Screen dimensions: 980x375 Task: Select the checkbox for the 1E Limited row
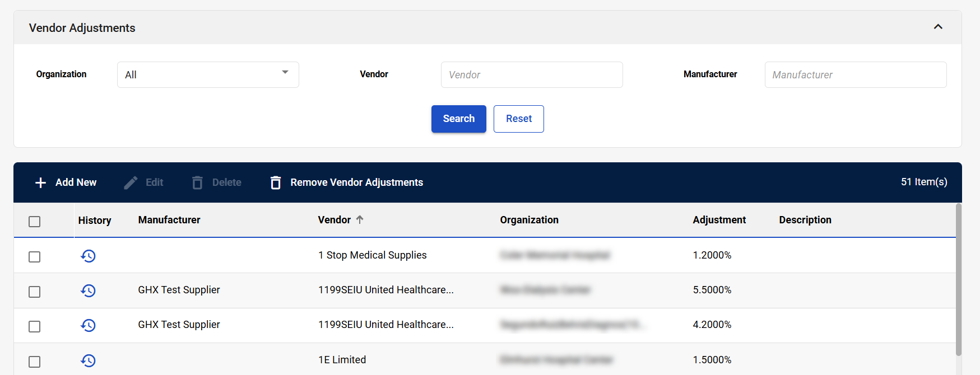point(35,362)
